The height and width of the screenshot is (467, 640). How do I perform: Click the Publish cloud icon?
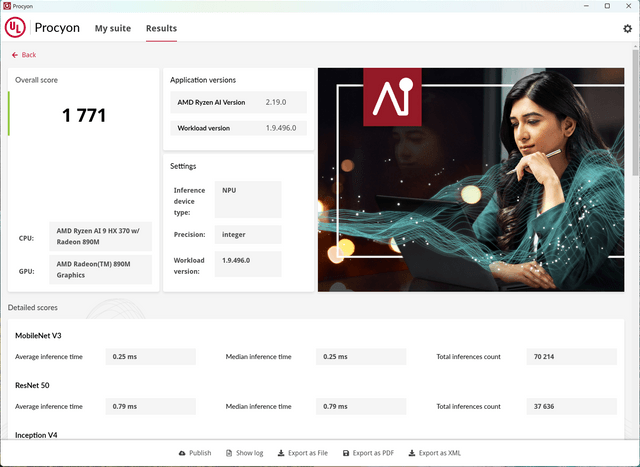click(182, 453)
